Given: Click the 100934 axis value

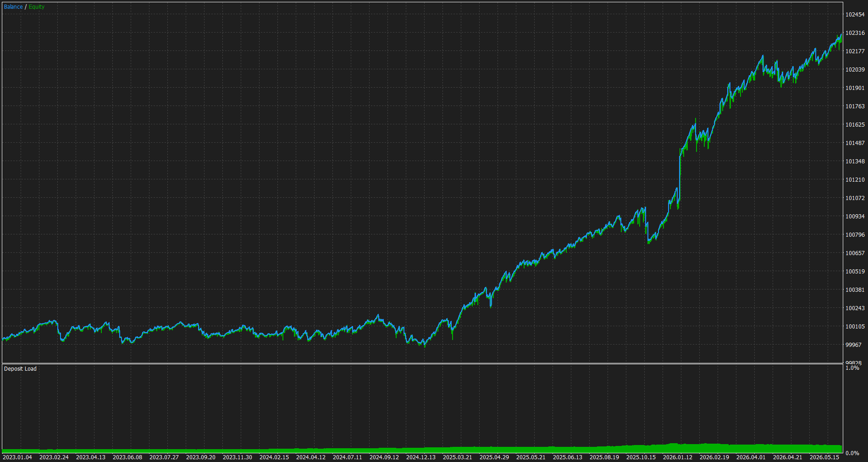Looking at the screenshot, I should (x=855, y=217).
